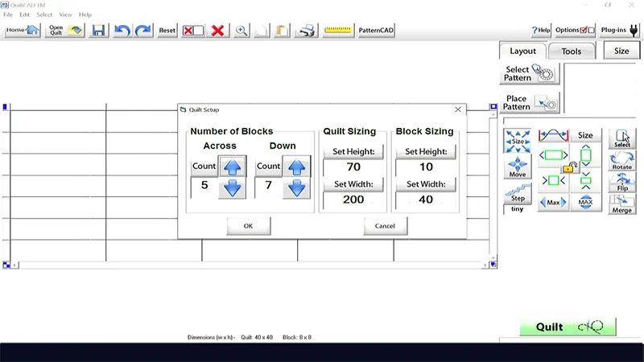This screenshot has width=644, height=362.
Task: Toggle the padlock aspect lock
Action: point(569,167)
